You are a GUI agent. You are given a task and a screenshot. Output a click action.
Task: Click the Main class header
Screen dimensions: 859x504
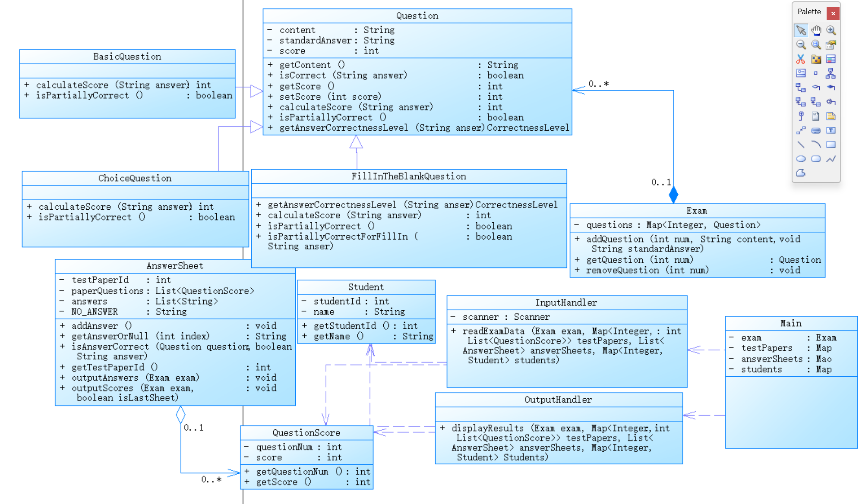click(791, 324)
